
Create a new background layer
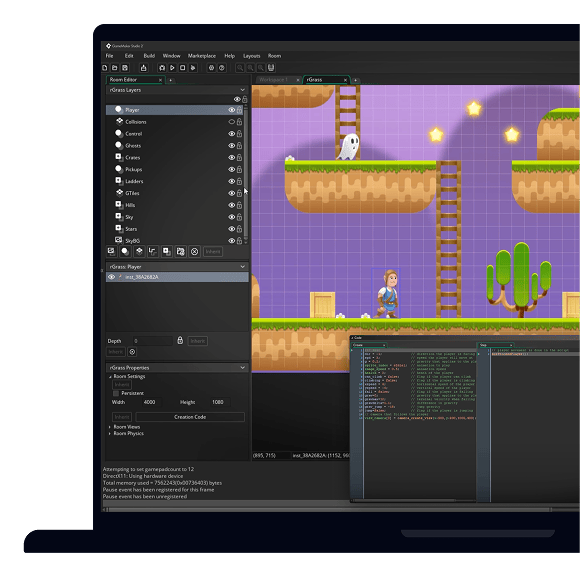(x=111, y=252)
